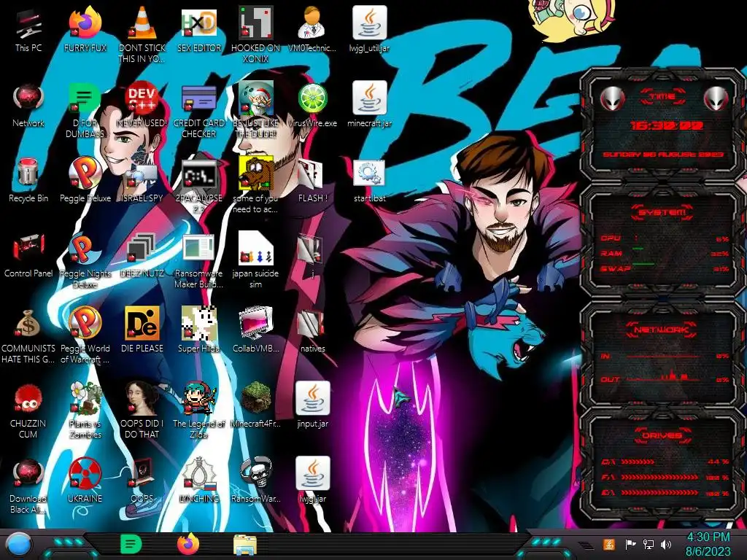Click the Start orb on taskbar

[x=18, y=545]
